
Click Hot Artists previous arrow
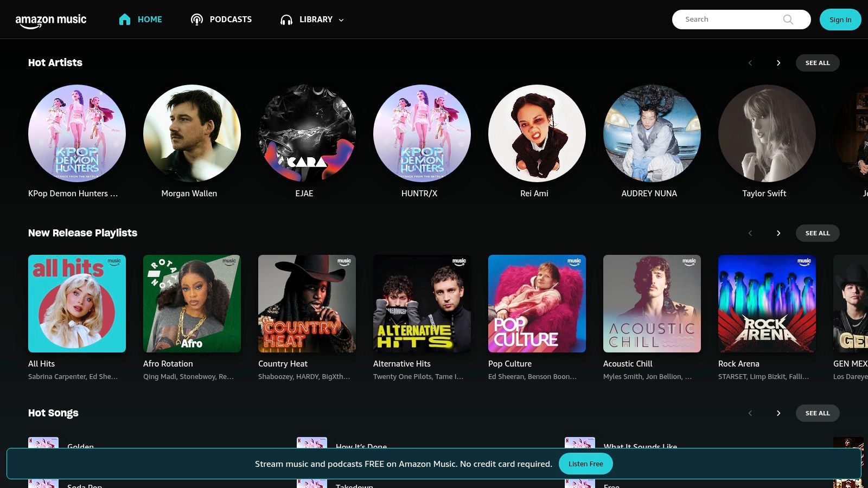pos(750,63)
